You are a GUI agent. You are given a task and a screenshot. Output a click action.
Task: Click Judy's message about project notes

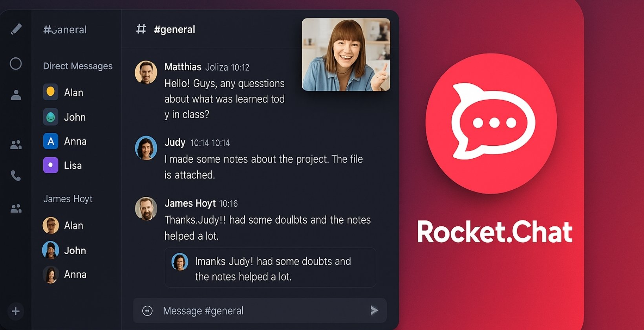[x=263, y=167]
